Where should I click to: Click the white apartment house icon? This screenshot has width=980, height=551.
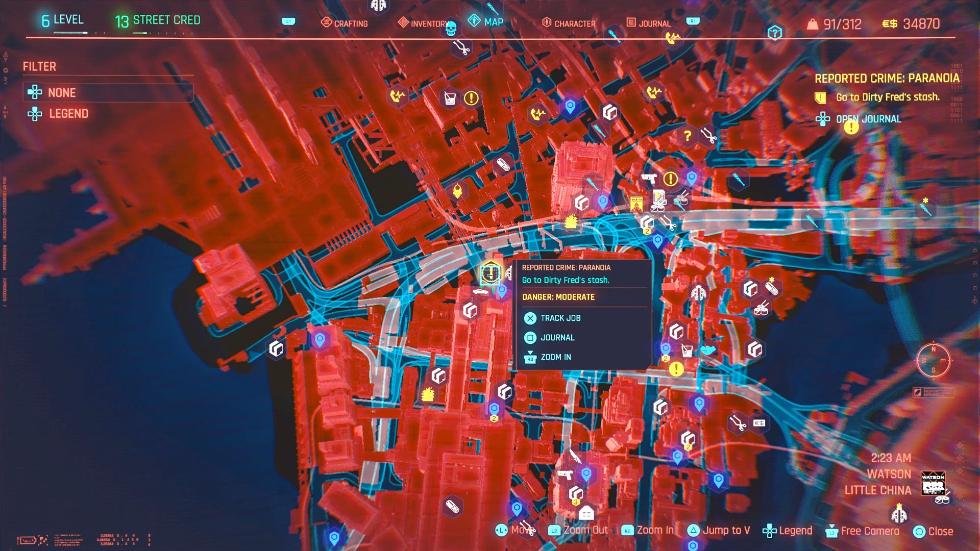pos(586,512)
